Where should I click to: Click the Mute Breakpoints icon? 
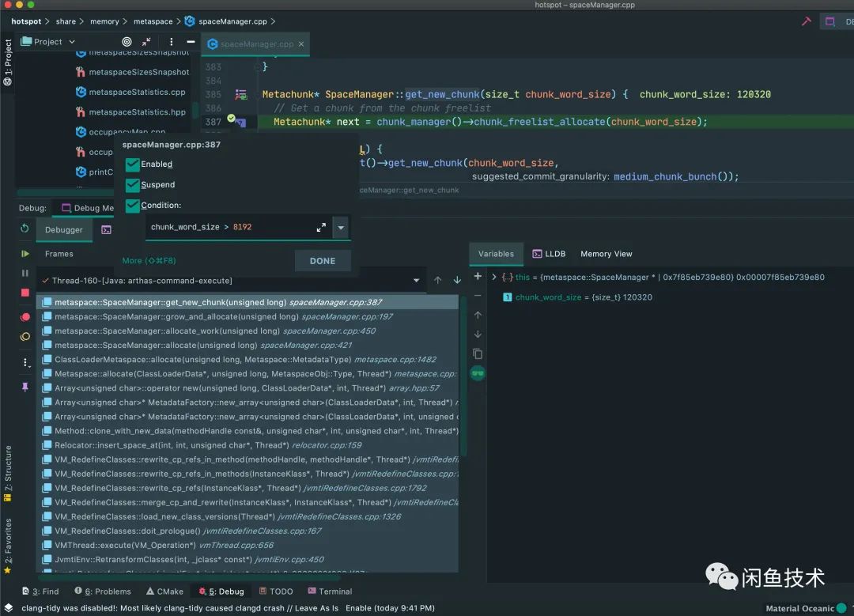coord(25,337)
